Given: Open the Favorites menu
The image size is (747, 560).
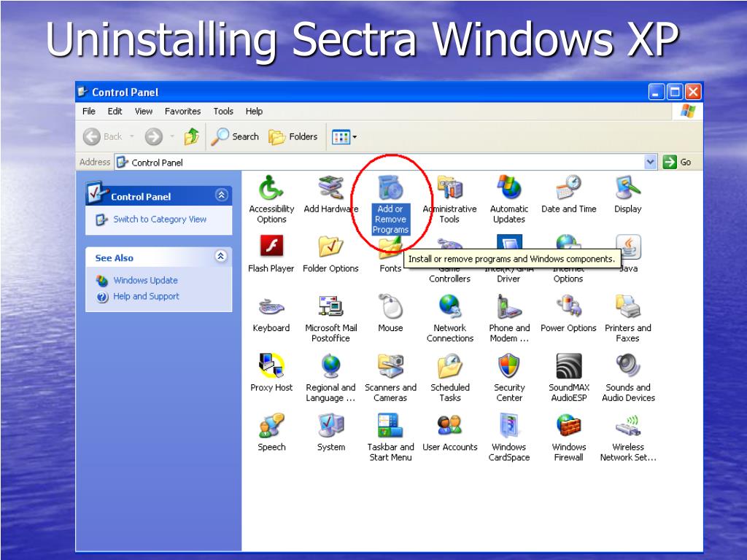Looking at the screenshot, I should click(x=182, y=111).
